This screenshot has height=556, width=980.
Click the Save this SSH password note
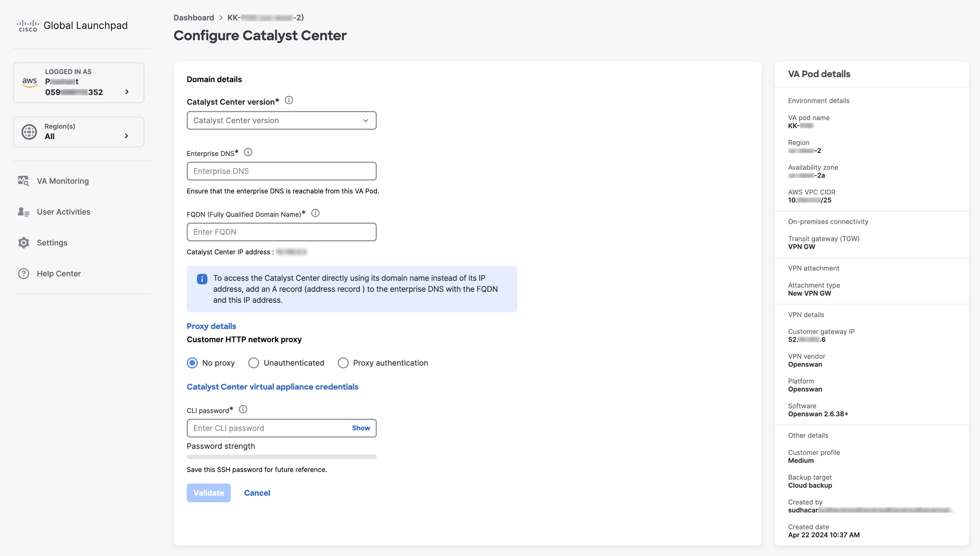pyautogui.click(x=256, y=470)
